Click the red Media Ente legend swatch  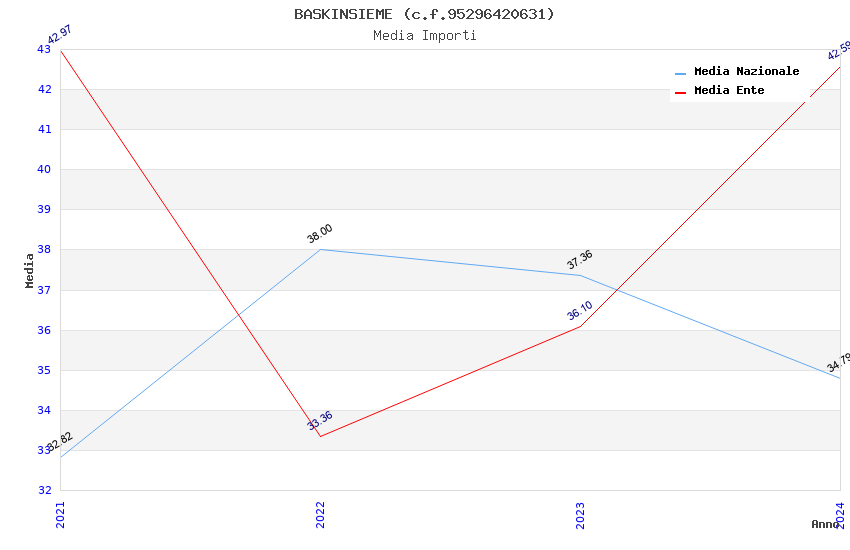[x=681, y=92]
